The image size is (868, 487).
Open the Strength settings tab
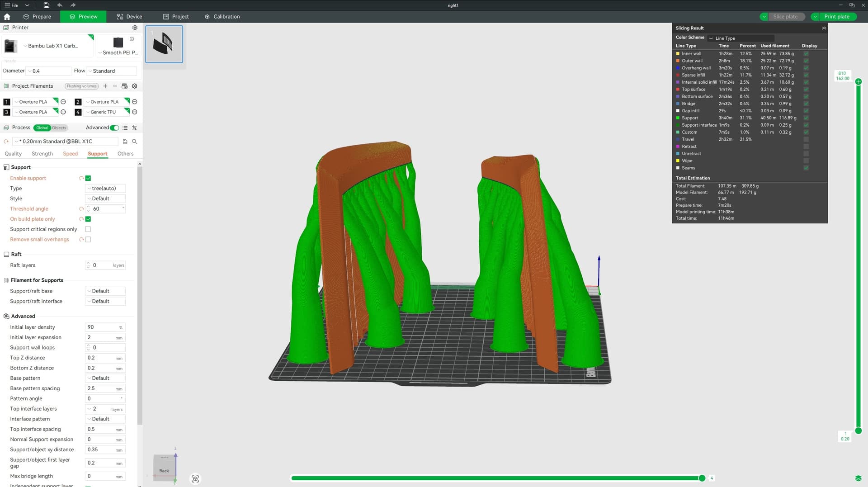42,154
